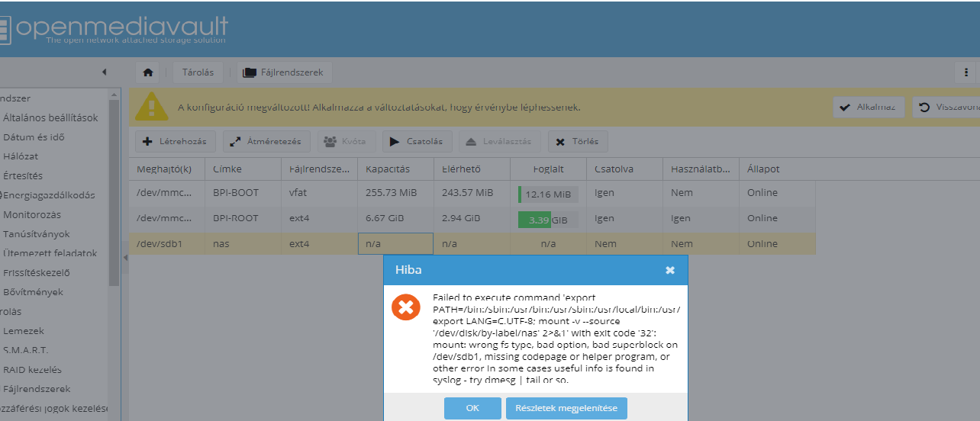Open Általános beállítások in sidebar

(x=50, y=117)
